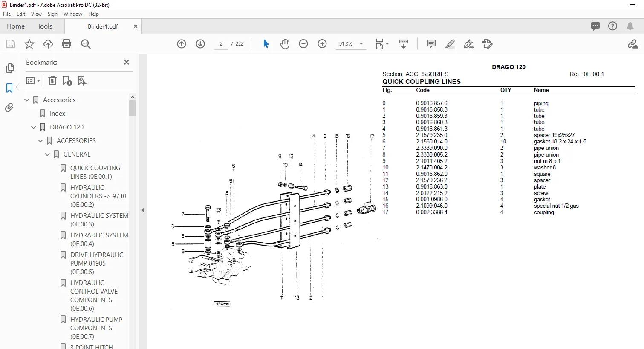
Task: Open the View menu
Action: [37, 14]
